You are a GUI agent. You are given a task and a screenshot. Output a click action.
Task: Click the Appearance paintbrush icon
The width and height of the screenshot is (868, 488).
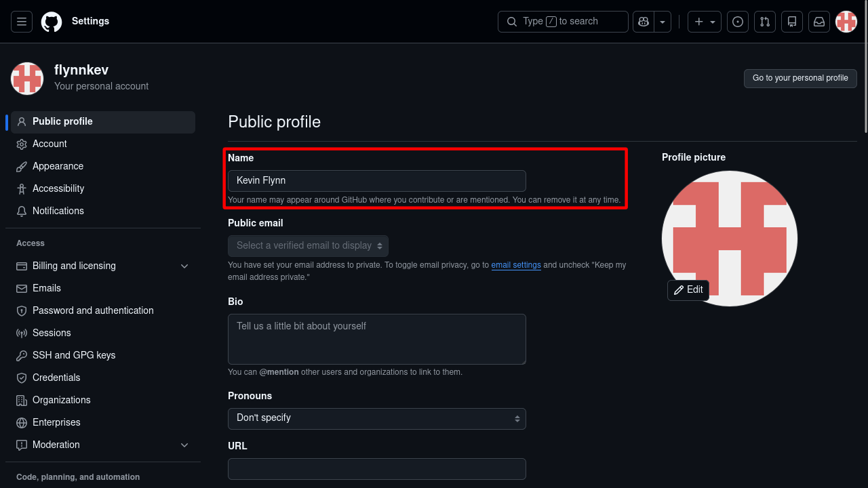pos(22,167)
